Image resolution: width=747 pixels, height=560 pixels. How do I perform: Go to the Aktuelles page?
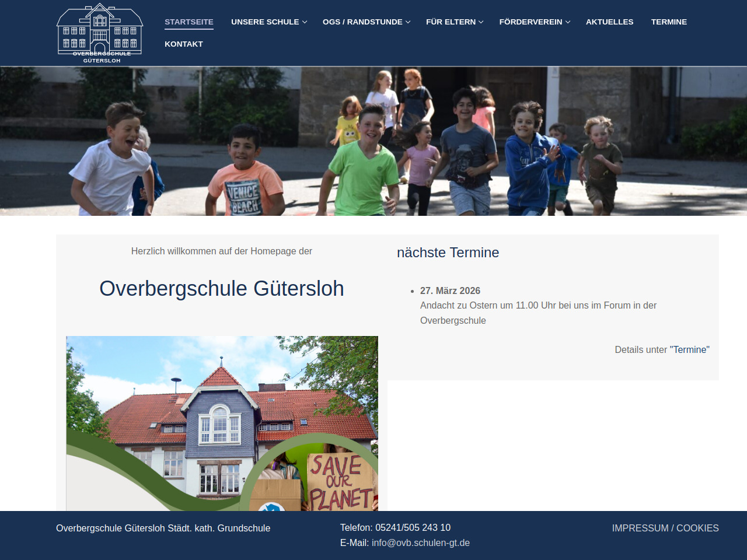pyautogui.click(x=609, y=22)
